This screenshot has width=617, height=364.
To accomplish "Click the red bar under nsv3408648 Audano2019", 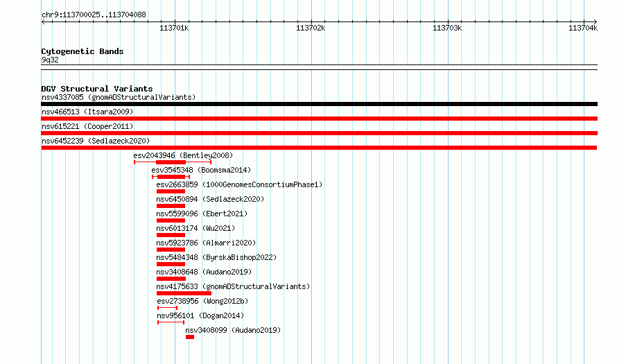I will tap(171, 279).
